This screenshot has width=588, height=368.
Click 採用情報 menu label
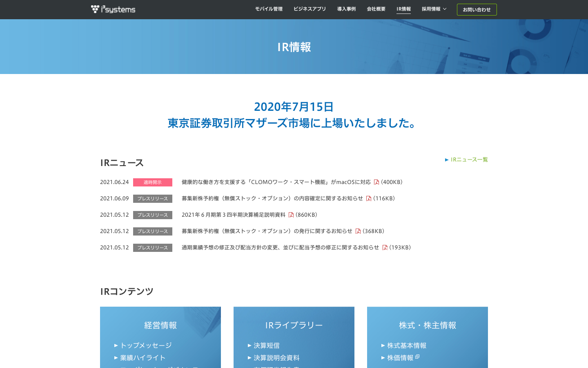click(x=431, y=9)
